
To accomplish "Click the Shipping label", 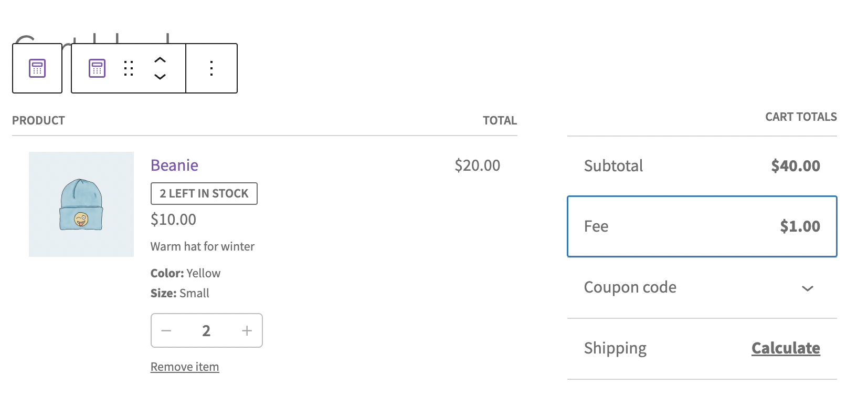I will (615, 348).
